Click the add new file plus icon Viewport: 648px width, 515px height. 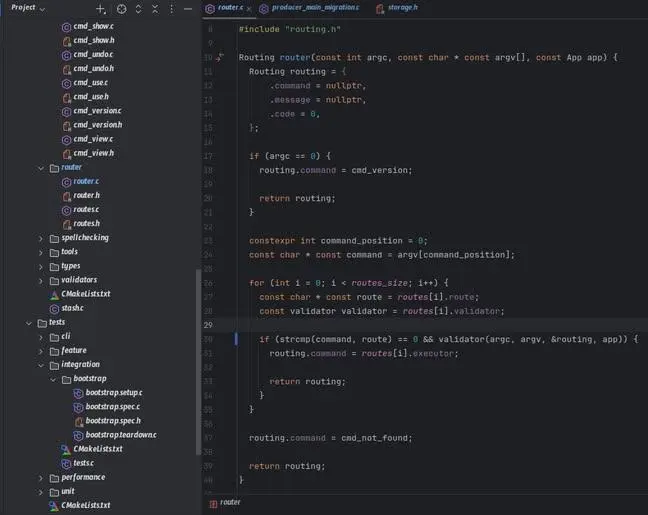click(x=100, y=9)
